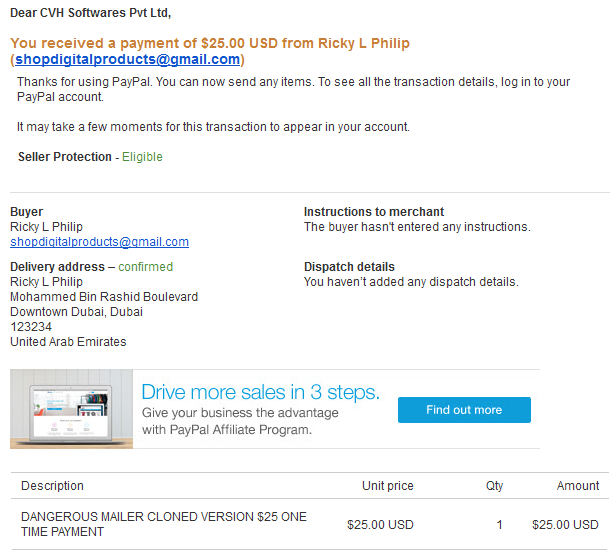Click the Instructions to merchant heading
This screenshot has height=558, width=616.
click(x=374, y=212)
